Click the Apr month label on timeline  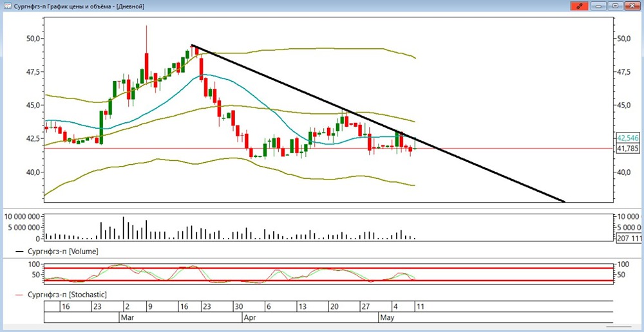pos(250,318)
